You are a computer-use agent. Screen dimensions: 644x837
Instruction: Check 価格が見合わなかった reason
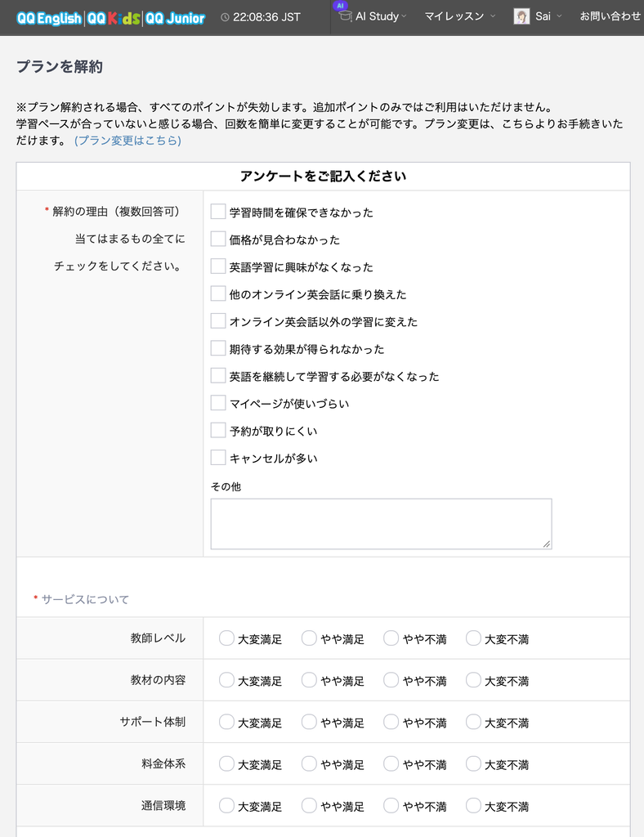(x=218, y=239)
